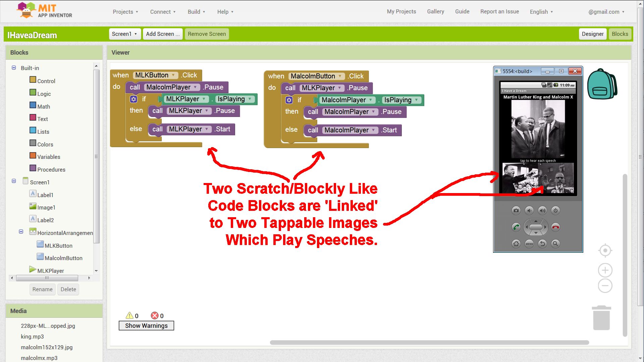This screenshot has height=362, width=644.
Task: Select the Screen1 dropdown
Action: click(124, 34)
